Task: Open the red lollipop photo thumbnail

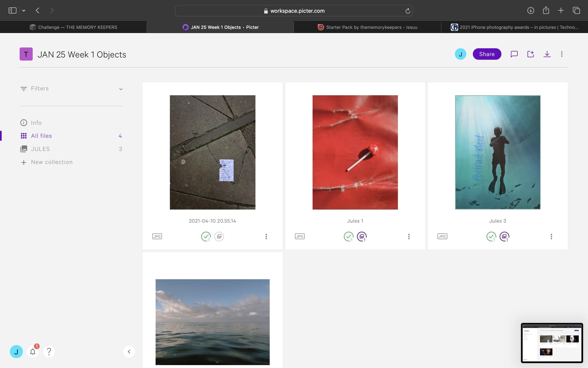Action: coord(355,152)
